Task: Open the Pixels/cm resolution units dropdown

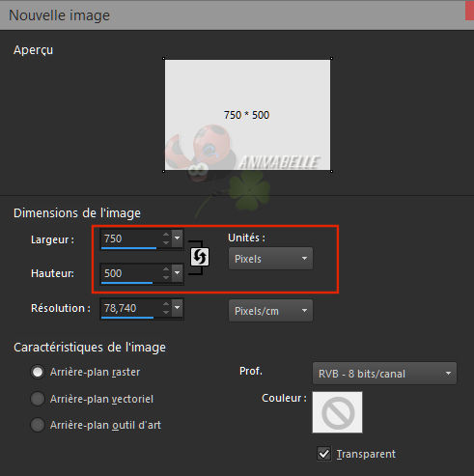Action: pyautogui.click(x=270, y=311)
